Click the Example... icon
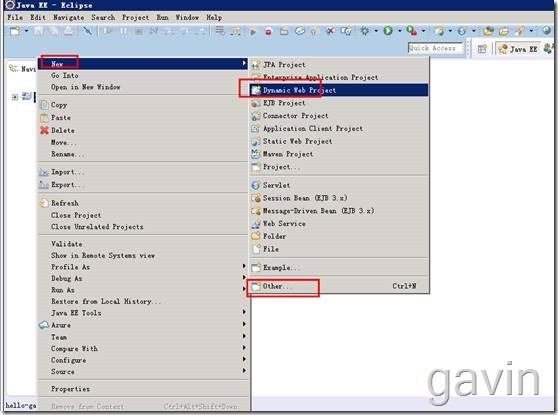 [x=256, y=267]
